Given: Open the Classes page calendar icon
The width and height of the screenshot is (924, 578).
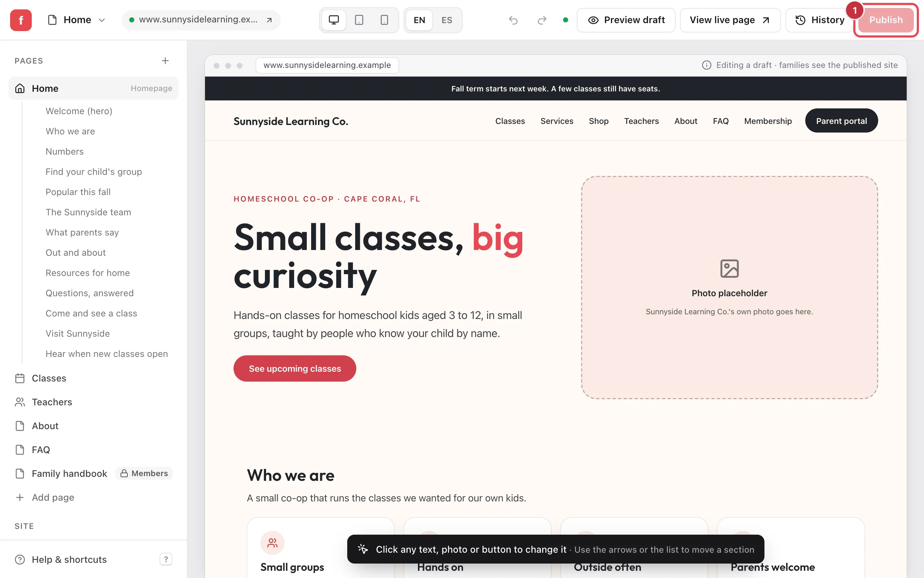Looking at the screenshot, I should pyautogui.click(x=20, y=378).
